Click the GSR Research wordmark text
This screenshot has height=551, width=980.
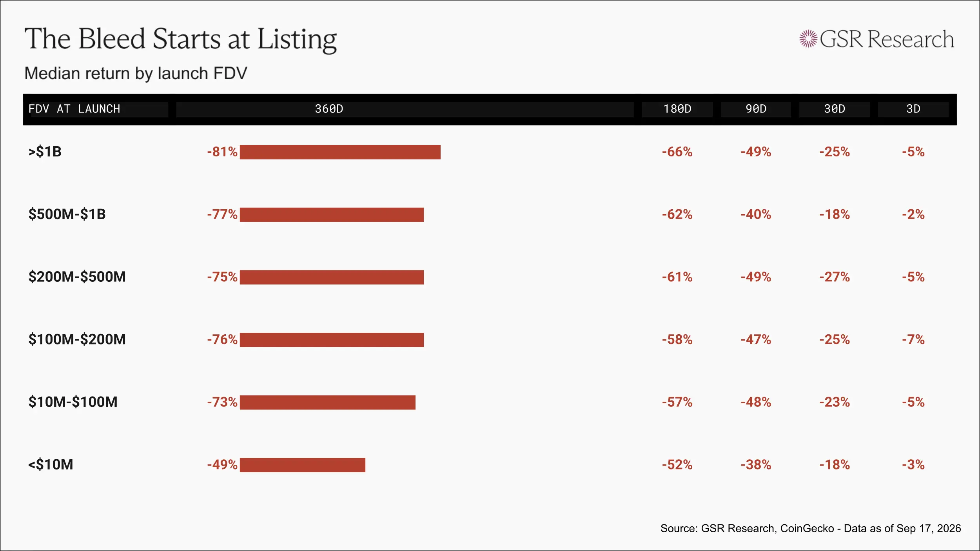(x=887, y=39)
